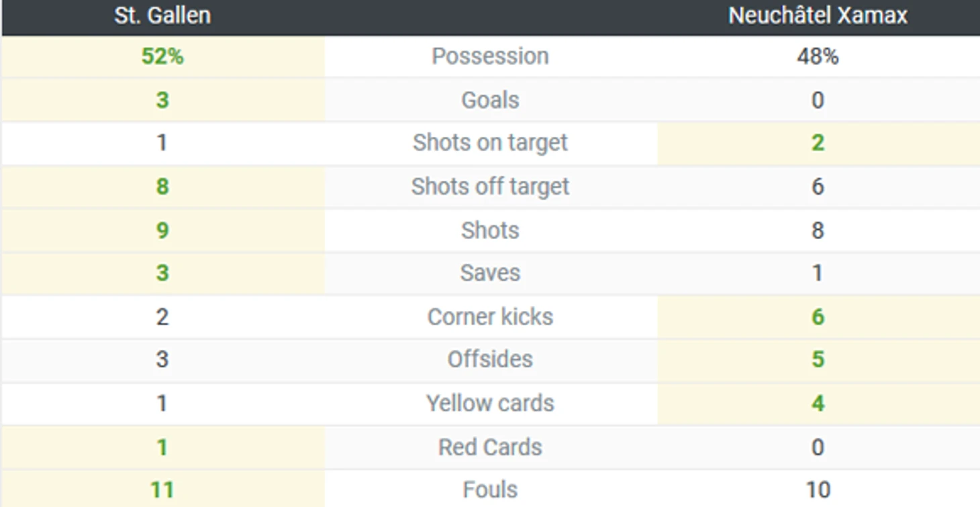Select the Red Cards label

click(x=490, y=447)
